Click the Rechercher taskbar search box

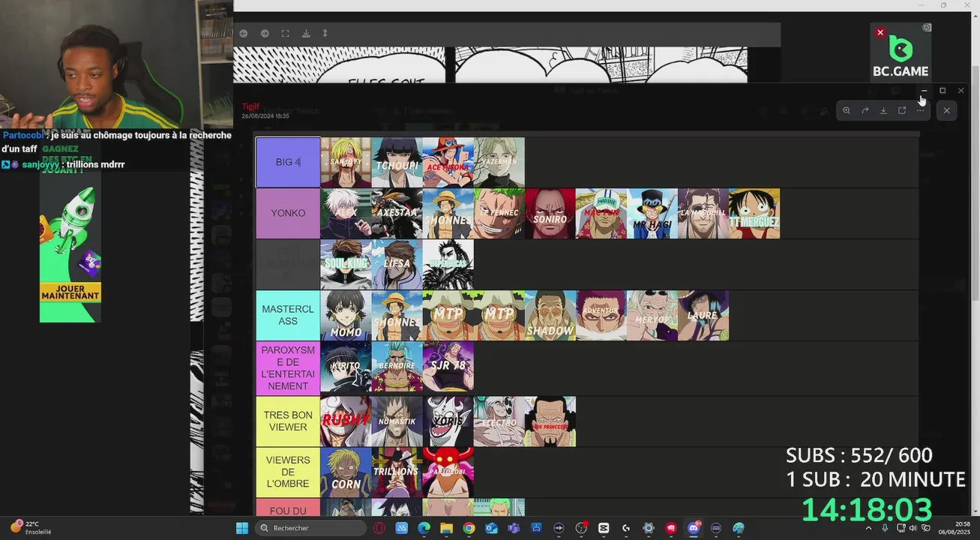(311, 528)
